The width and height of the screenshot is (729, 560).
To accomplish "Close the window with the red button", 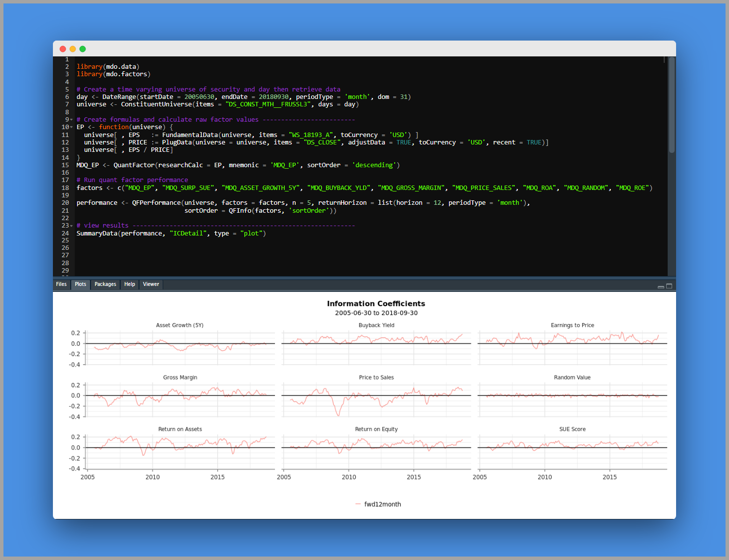I will pos(63,49).
